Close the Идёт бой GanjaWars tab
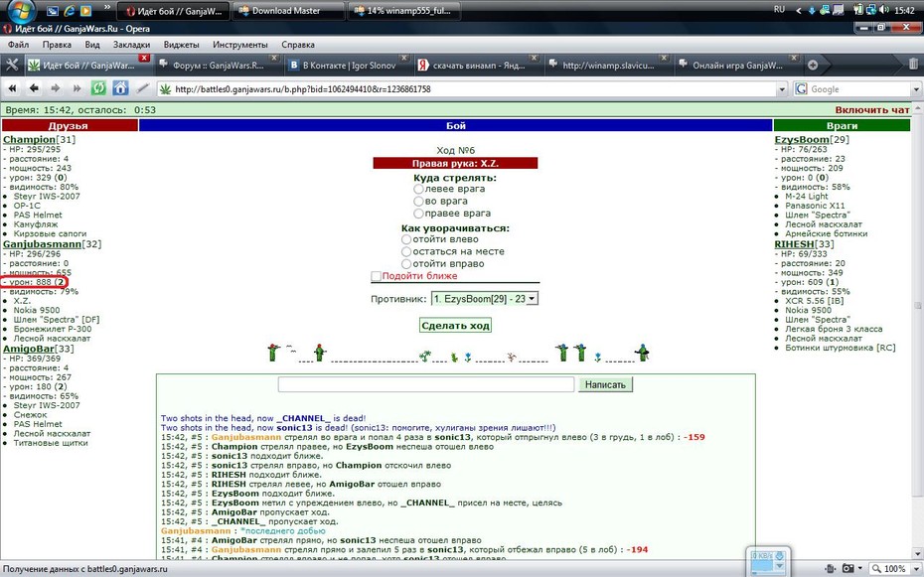This screenshot has width=924, height=577. (x=144, y=58)
